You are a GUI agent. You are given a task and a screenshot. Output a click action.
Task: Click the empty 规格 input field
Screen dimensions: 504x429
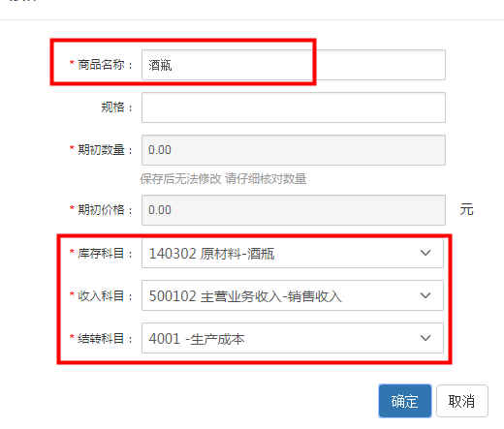[x=294, y=107]
